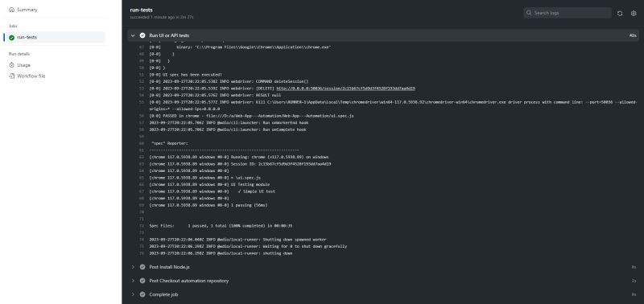Viewport: 644px width, 304px height.
Task: Select the run-tests job in sidebar
Action: 54,37
